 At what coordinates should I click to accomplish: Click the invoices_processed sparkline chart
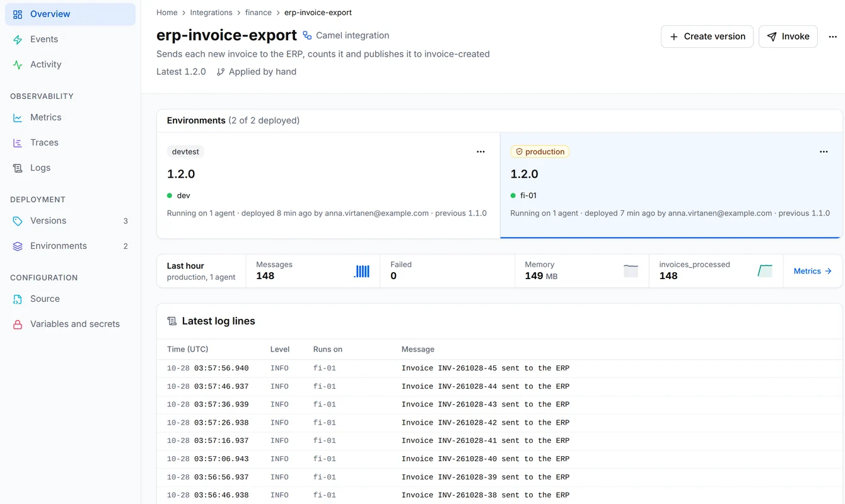click(x=765, y=272)
